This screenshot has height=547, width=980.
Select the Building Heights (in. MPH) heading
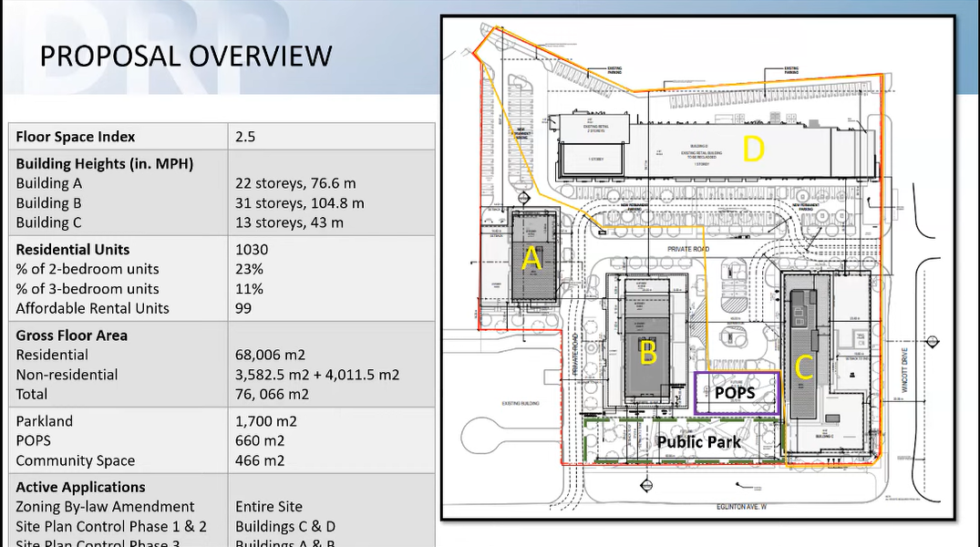click(104, 164)
